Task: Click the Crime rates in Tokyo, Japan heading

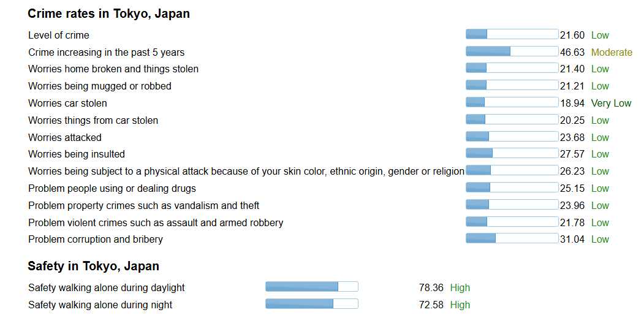Action: 109,13
